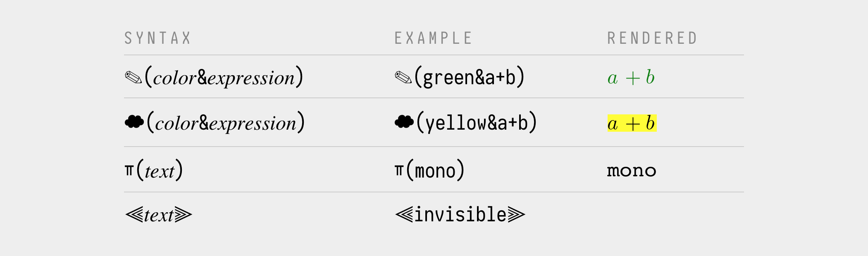Click the closing triple-angle bracket after invisible
This screenshot has width=868, height=256.
click(516, 215)
